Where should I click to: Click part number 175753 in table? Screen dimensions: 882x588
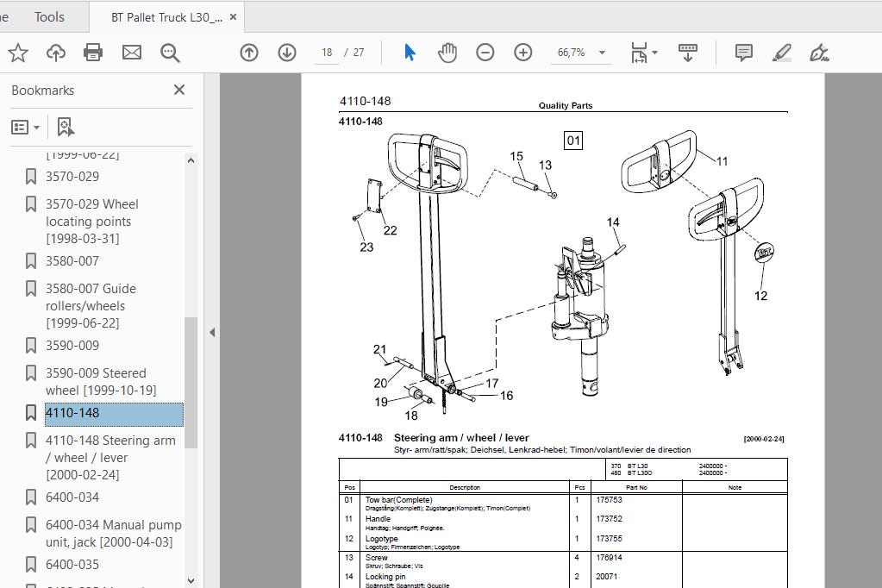[610, 500]
